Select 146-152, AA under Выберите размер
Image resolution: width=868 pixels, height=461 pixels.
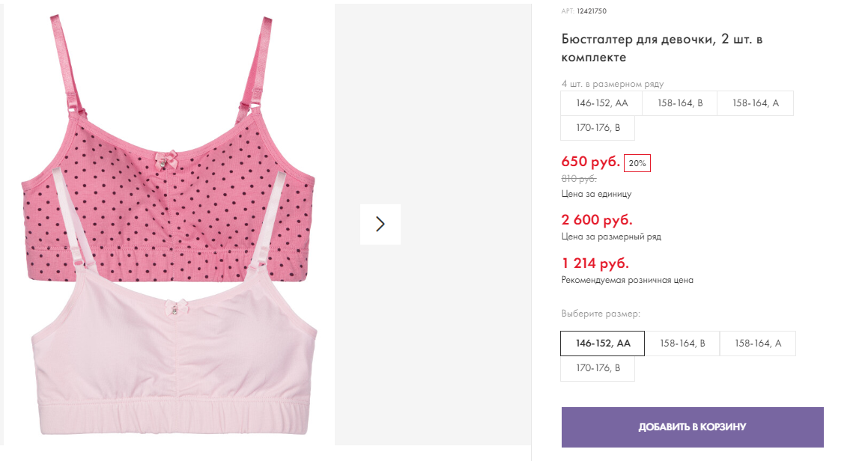click(603, 344)
